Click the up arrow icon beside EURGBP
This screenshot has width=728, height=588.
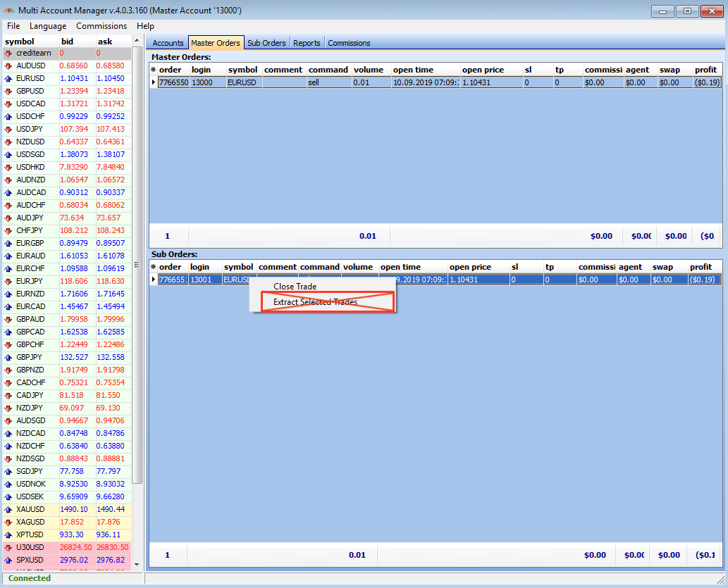[8, 243]
